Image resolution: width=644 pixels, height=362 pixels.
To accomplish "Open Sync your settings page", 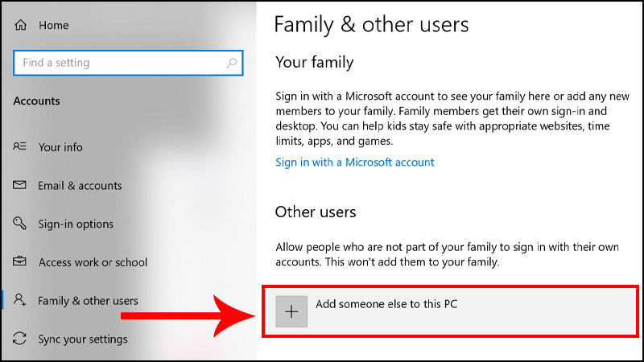I will (x=82, y=339).
